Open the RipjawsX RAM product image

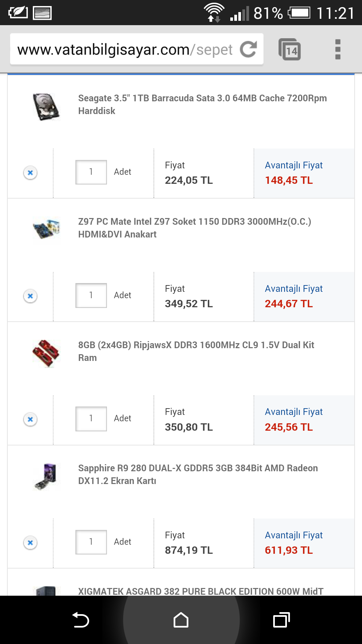pyautogui.click(x=46, y=353)
